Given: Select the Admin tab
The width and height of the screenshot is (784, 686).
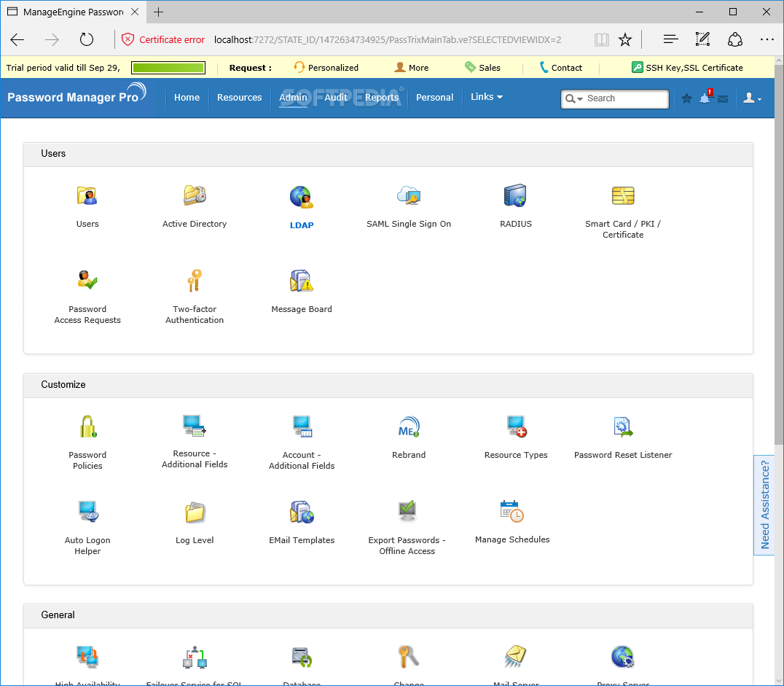Looking at the screenshot, I should (x=293, y=98).
